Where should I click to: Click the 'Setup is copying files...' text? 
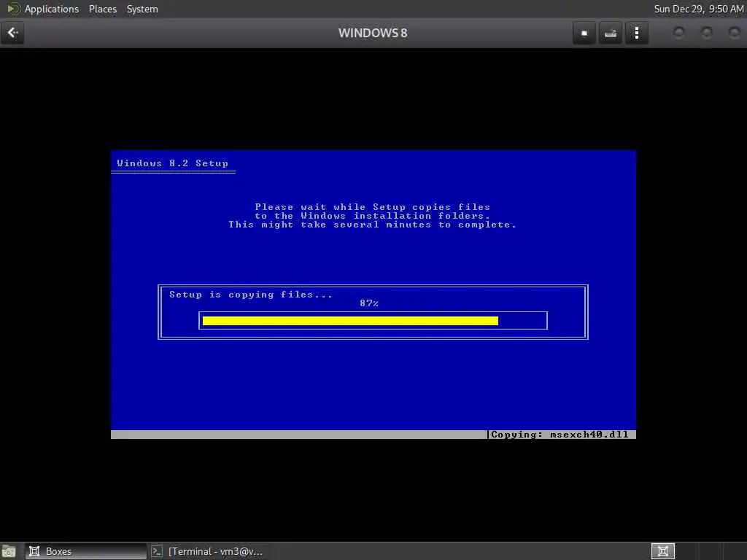click(251, 295)
